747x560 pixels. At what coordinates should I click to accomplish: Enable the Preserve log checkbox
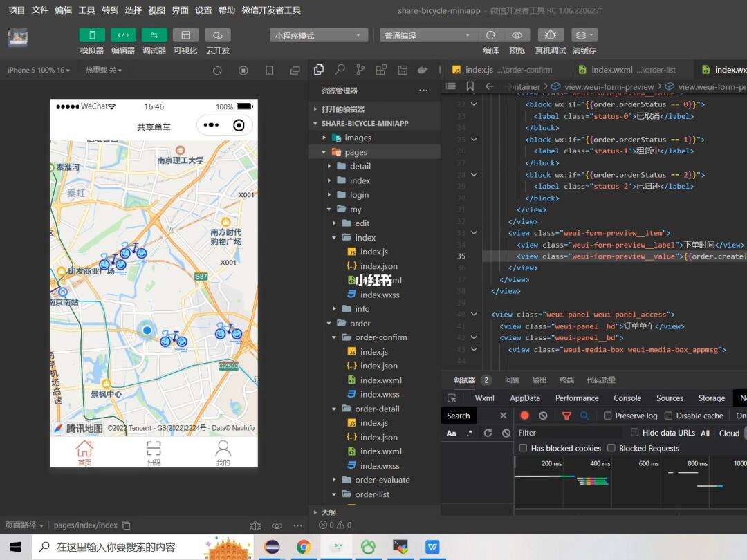click(608, 416)
